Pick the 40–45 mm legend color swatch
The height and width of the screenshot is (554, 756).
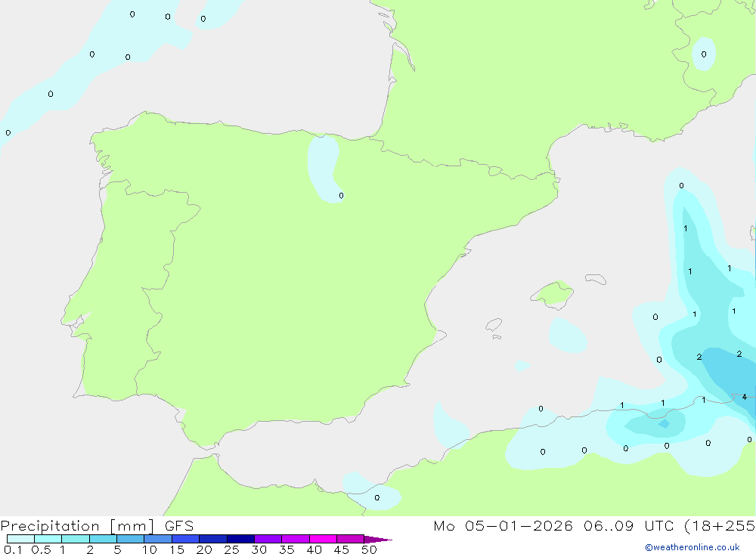tap(323, 539)
